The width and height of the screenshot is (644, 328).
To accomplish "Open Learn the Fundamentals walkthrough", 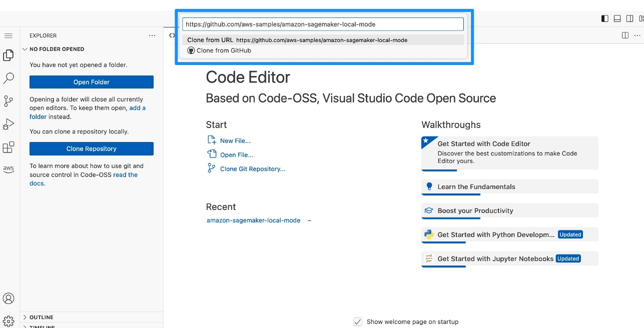I will 510,186.
